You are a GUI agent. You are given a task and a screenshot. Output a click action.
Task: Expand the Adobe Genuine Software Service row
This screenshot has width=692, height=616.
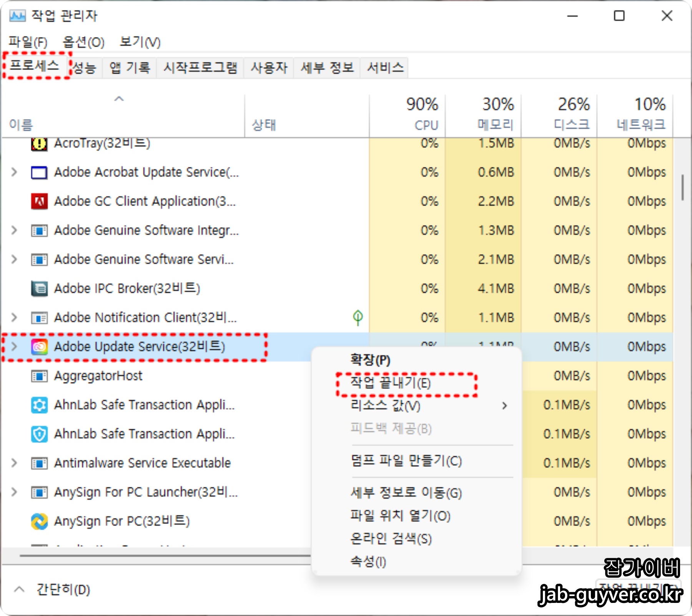click(x=14, y=260)
